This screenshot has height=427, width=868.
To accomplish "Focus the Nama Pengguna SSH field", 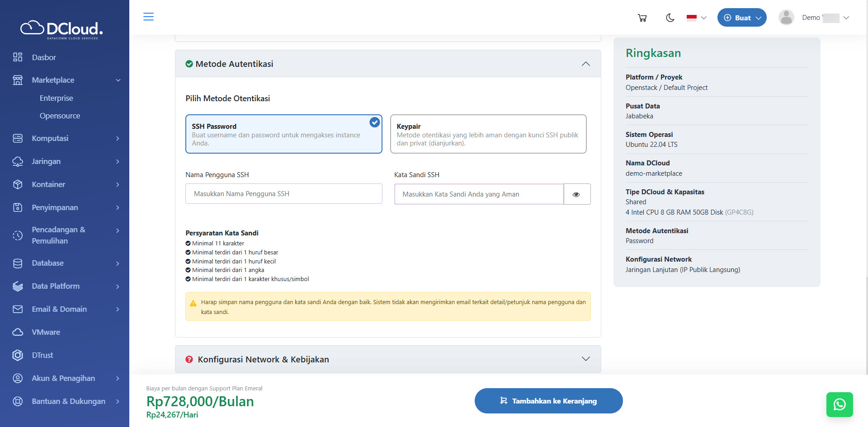I will point(283,194).
